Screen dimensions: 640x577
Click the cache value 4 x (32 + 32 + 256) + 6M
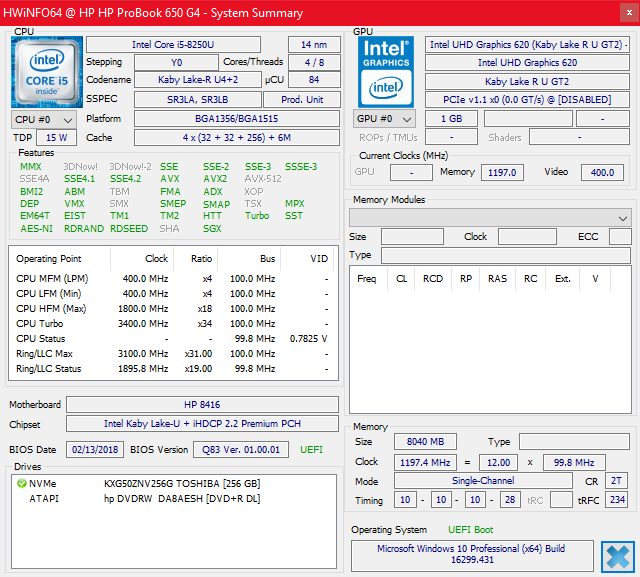point(237,138)
